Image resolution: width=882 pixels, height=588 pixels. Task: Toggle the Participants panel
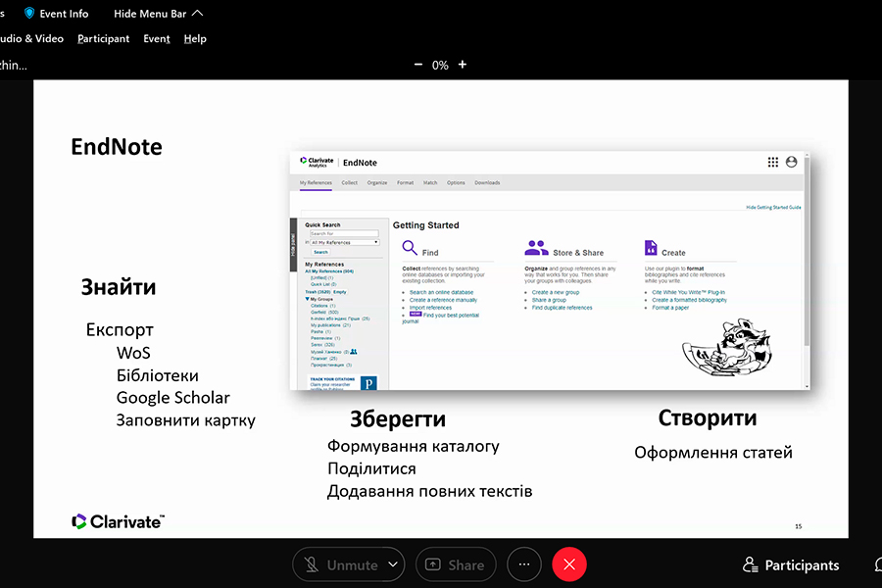pyautogui.click(x=791, y=564)
